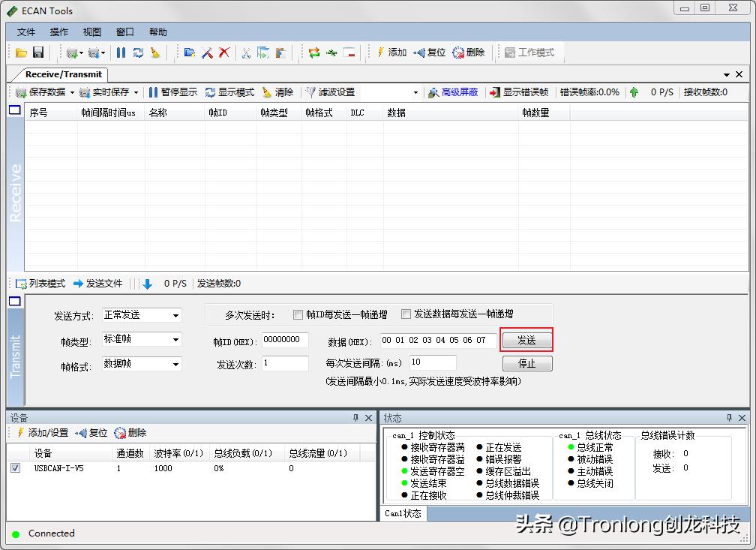Image resolution: width=756 pixels, height=550 pixels.
Task: Open the 发送方式 dropdown
Action: [177, 315]
